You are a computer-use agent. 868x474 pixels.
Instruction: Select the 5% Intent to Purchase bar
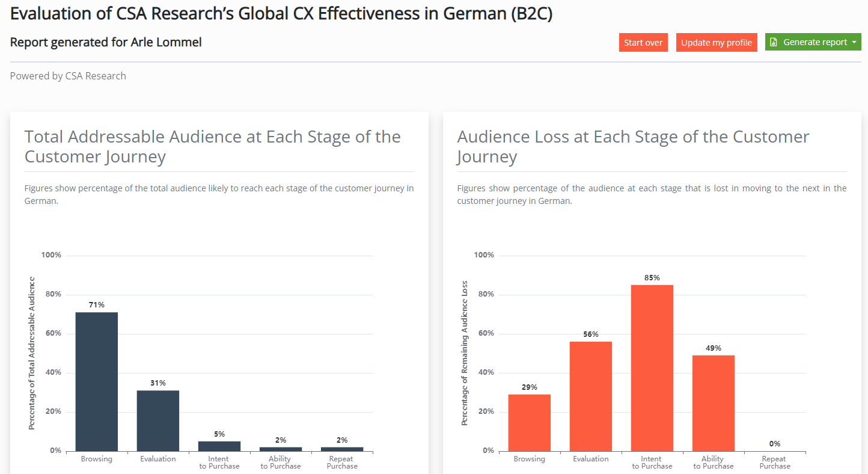pyautogui.click(x=219, y=446)
